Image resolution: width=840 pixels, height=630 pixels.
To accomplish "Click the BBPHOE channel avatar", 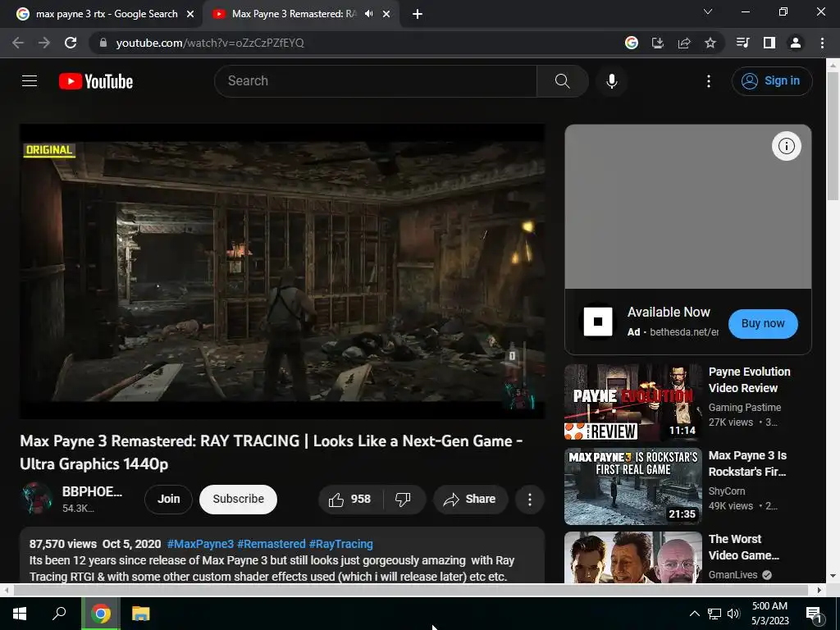I will pyautogui.click(x=37, y=498).
